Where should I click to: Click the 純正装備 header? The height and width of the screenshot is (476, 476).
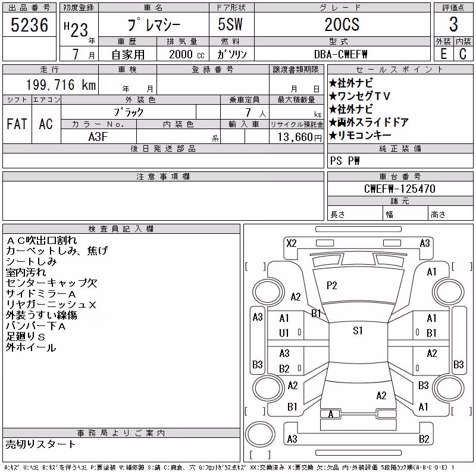(400, 148)
